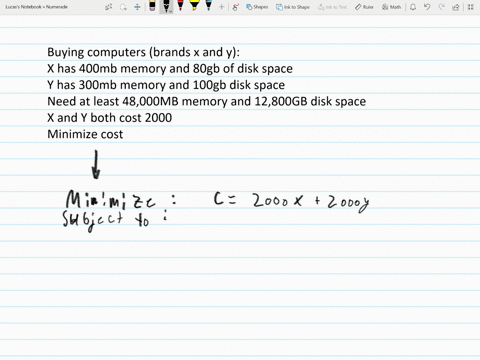Select the blue pen
The image size is (480, 360).
coord(208,6)
